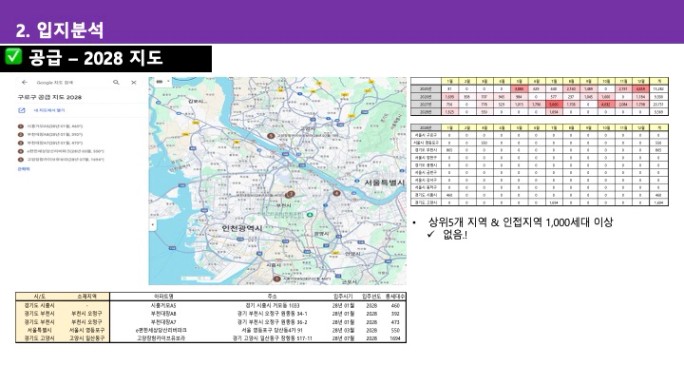This screenshot has height=385, width=684.
Task: Click the Google Maps search input field
Action: [x=70, y=82]
